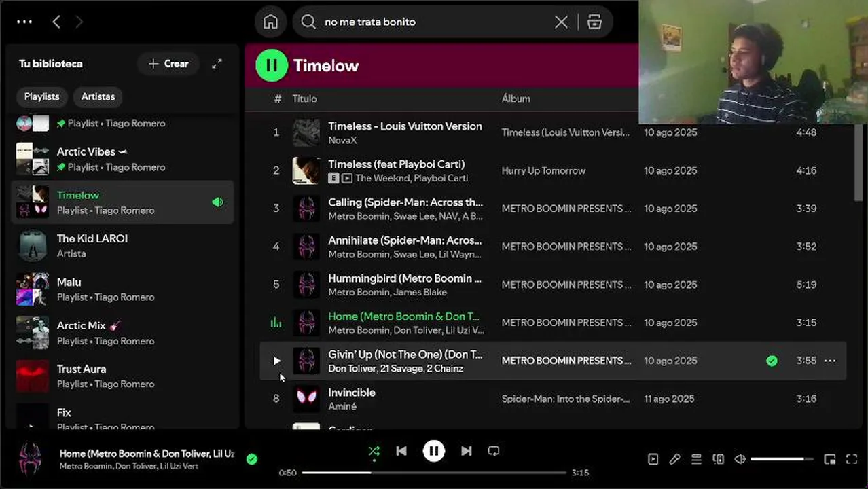The width and height of the screenshot is (868, 489).
Task: Click in the search field text
Action: click(370, 22)
